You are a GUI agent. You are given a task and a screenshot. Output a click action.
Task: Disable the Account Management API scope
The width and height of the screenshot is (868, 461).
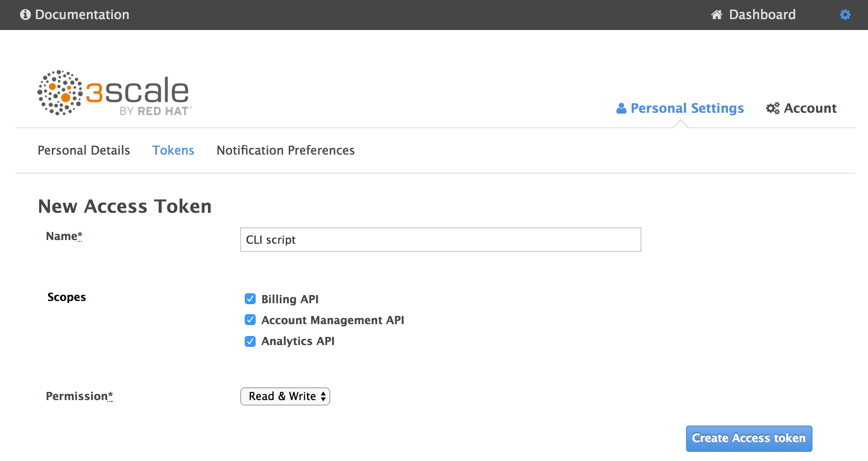[250, 320]
